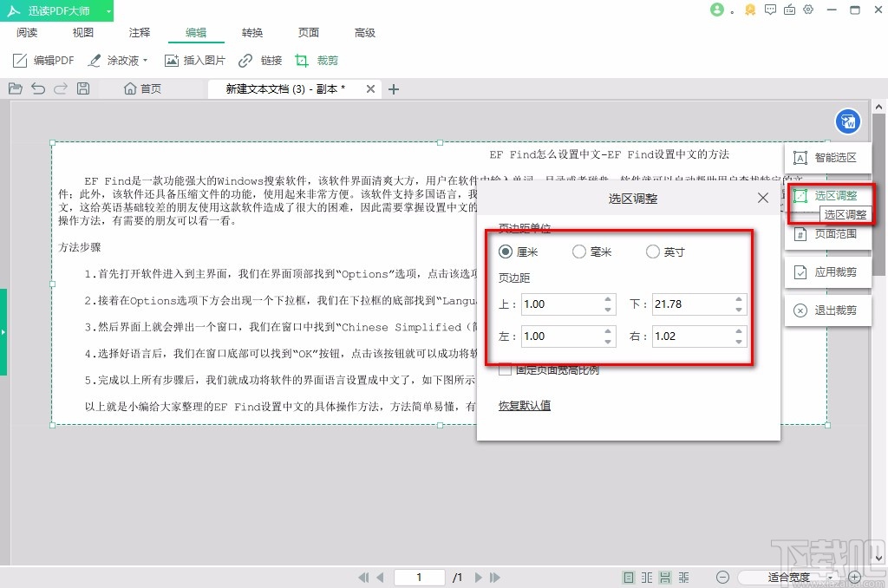This screenshot has height=588, width=888.
Task: Decrease the 下 bottom margin value
Action: 739,310
